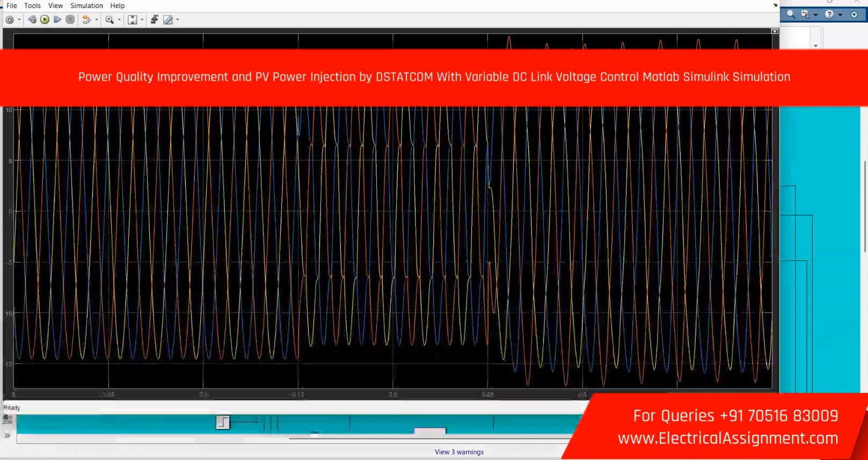Open scope configuration properties gear
This screenshot has width=868, height=460.
point(10,20)
